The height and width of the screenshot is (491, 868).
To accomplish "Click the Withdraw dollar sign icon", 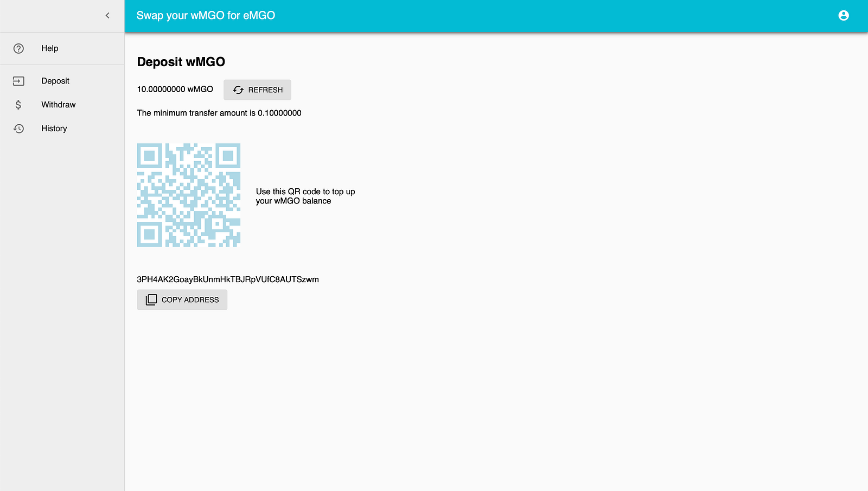I will point(18,105).
